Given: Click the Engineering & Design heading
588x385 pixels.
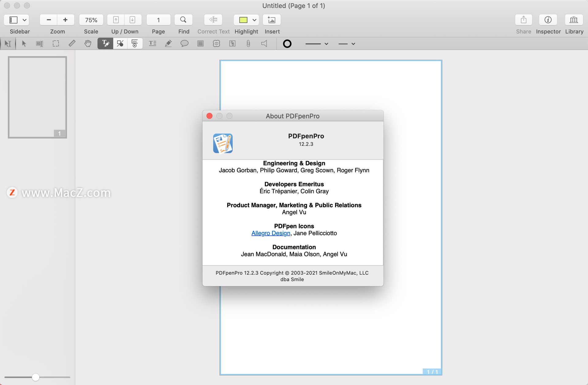Looking at the screenshot, I should tap(294, 163).
